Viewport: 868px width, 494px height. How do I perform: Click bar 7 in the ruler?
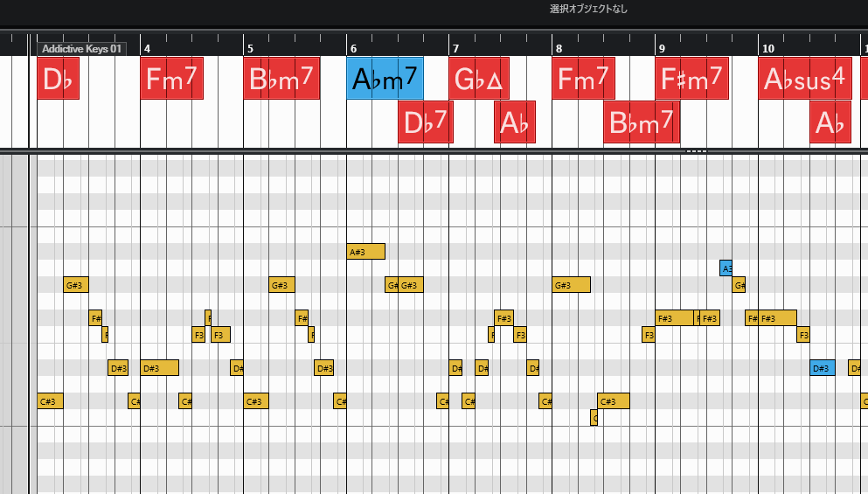click(455, 48)
